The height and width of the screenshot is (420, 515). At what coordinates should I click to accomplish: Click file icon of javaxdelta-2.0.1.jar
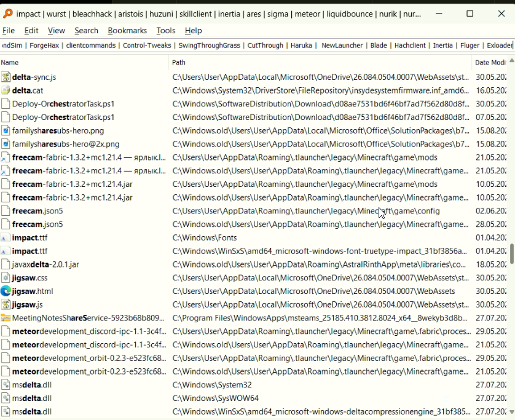pyautogui.click(x=6, y=264)
